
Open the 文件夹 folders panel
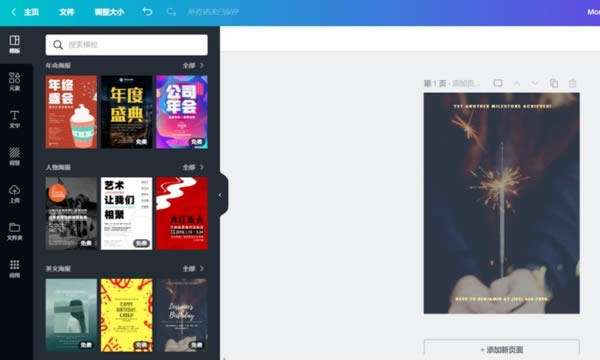15,231
